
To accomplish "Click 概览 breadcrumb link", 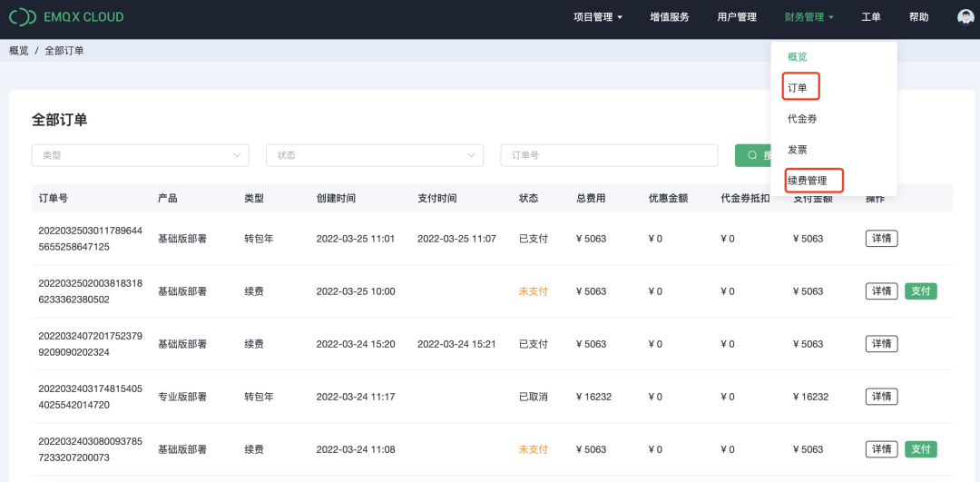I will (19, 51).
